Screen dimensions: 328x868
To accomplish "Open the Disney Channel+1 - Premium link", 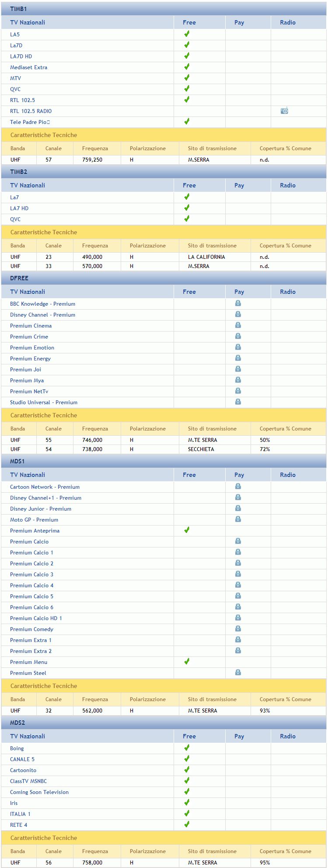I will (x=45, y=498).
